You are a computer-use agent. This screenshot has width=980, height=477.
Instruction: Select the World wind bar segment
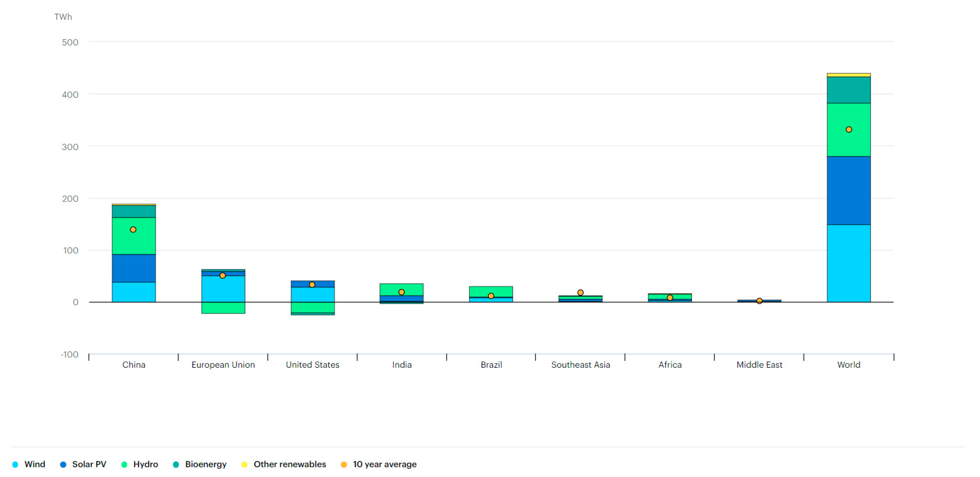pyautogui.click(x=848, y=263)
